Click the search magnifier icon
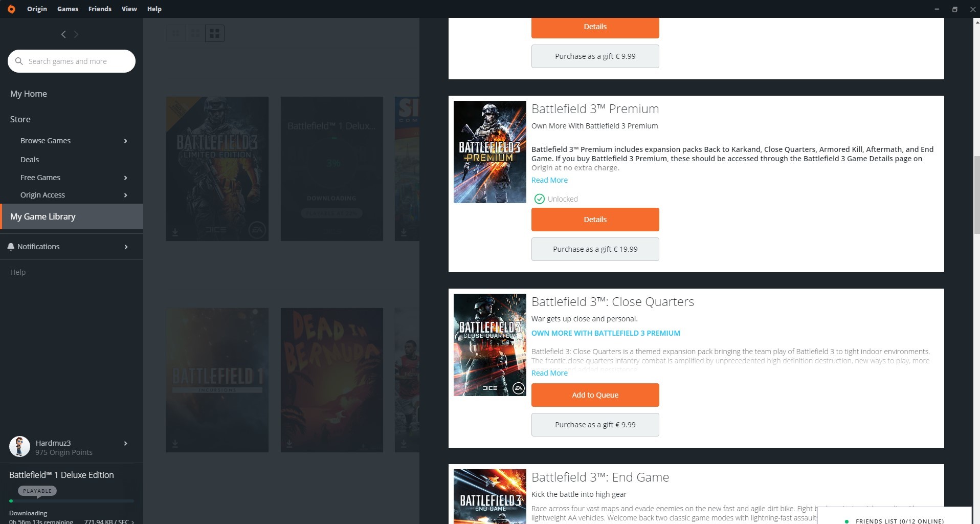980x524 pixels. [19, 61]
